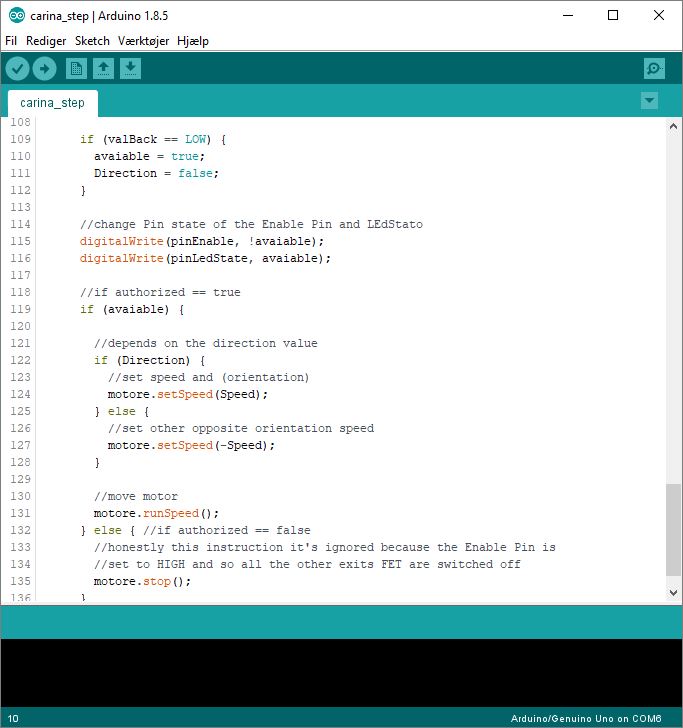Click comment '//depends on the direction value'
Image resolution: width=683 pixels, height=728 pixels.
click(206, 344)
